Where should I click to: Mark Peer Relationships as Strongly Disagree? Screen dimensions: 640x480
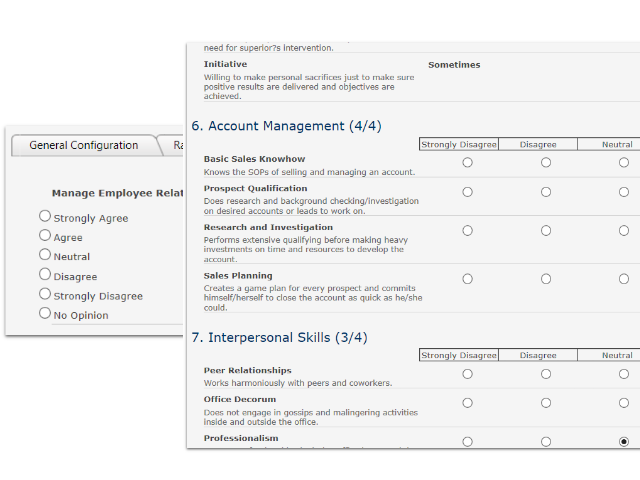pos(467,374)
